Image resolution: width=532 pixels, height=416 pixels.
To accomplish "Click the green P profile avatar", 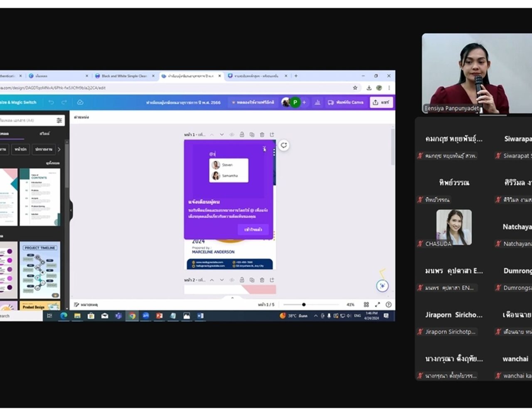I will pyautogui.click(x=295, y=102).
